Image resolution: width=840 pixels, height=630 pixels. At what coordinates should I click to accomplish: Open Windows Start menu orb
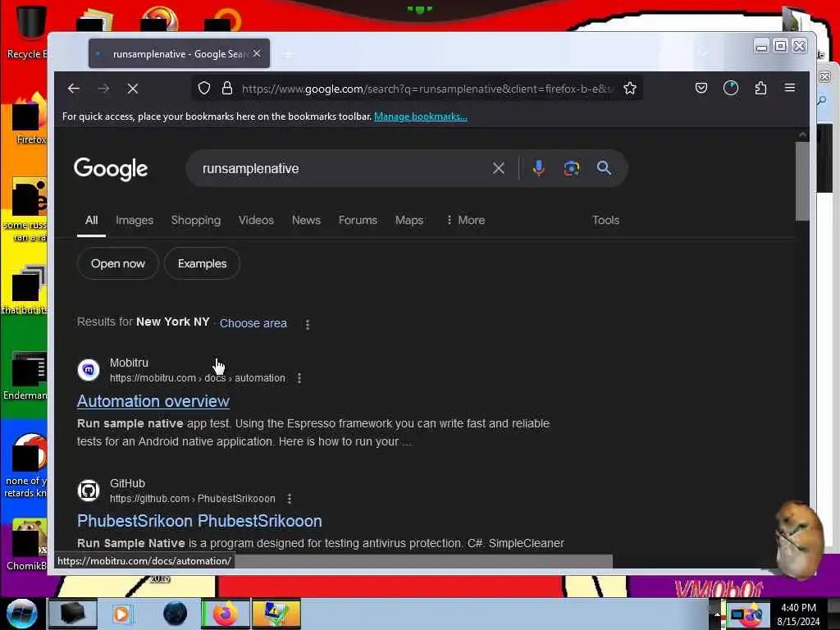21,614
